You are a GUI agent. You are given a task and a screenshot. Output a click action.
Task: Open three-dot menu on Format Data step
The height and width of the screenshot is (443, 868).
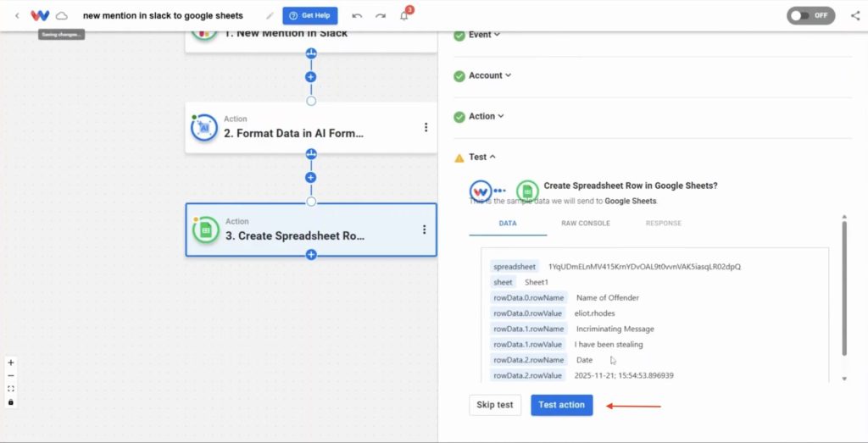[x=426, y=127]
